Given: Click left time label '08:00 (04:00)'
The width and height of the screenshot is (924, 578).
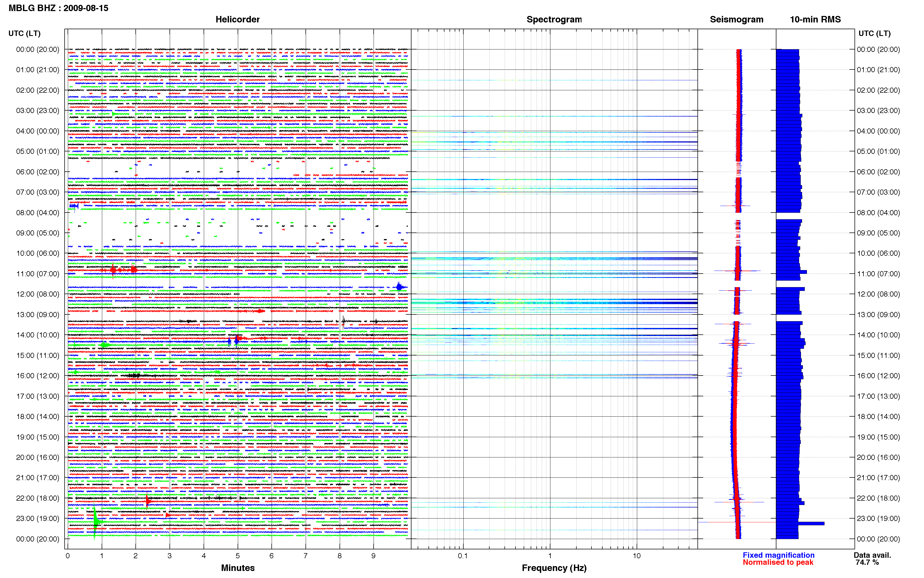Looking at the screenshot, I should click(x=38, y=212).
